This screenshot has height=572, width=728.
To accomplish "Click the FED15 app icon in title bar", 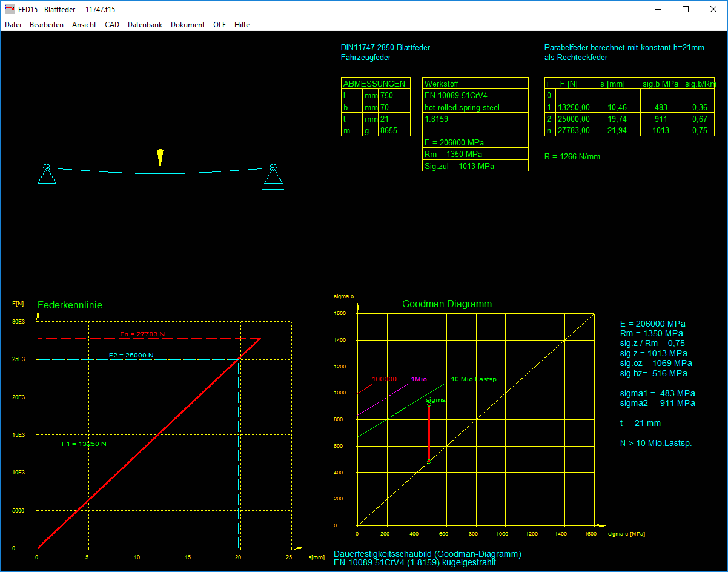I will coord(10,9).
